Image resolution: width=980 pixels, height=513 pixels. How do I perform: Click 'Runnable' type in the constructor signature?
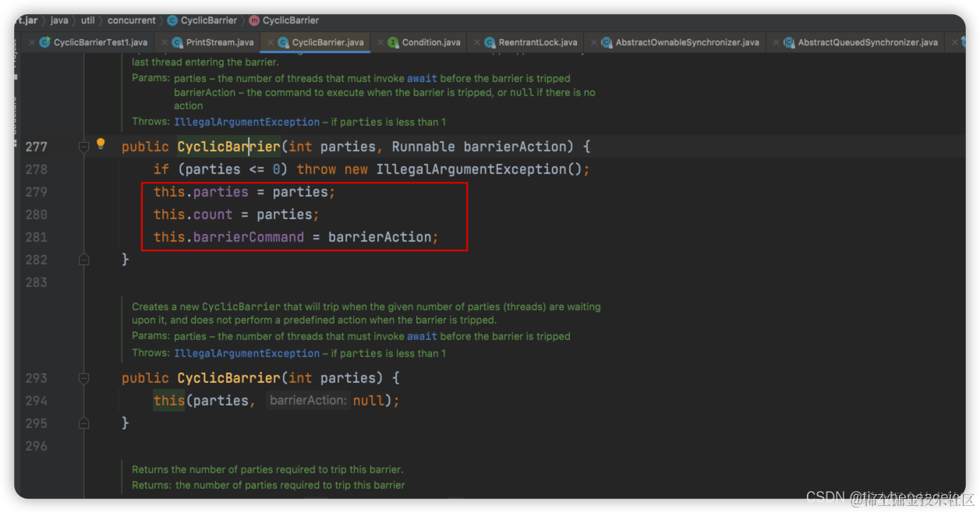point(423,147)
